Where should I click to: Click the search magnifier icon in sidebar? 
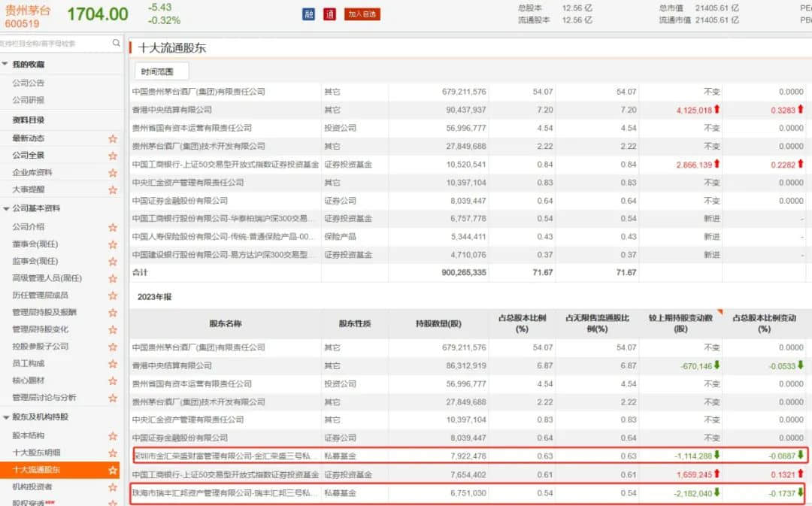click(x=117, y=43)
